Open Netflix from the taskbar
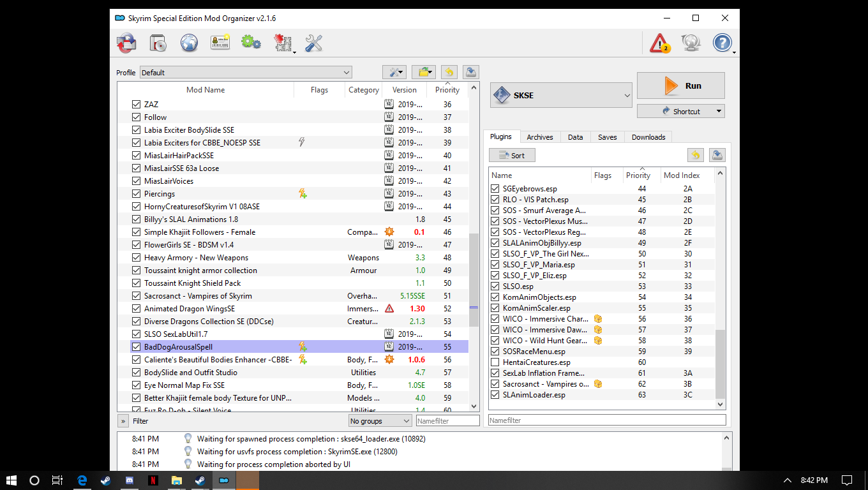The width and height of the screenshot is (868, 490). point(153,480)
